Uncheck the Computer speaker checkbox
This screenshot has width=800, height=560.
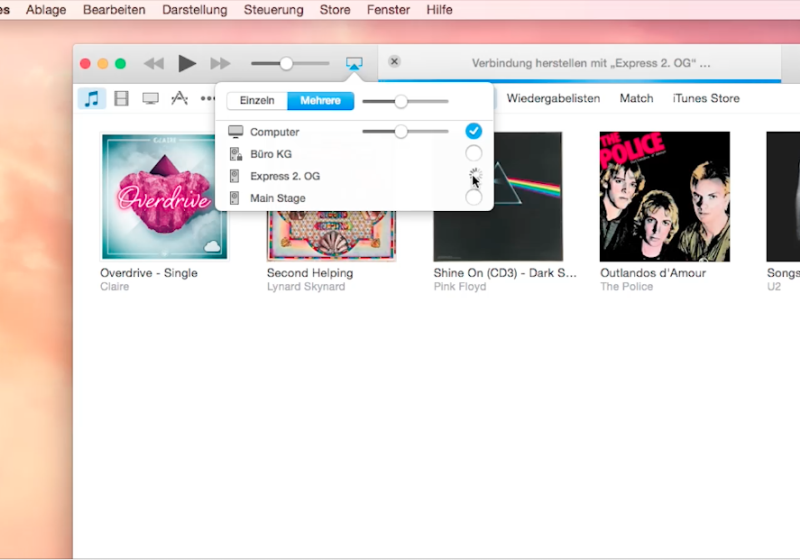coord(474,131)
